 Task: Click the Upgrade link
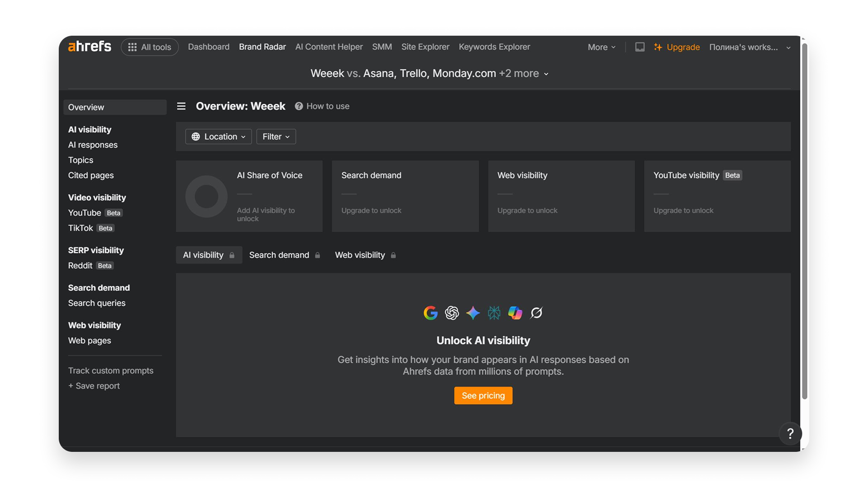[x=683, y=47]
